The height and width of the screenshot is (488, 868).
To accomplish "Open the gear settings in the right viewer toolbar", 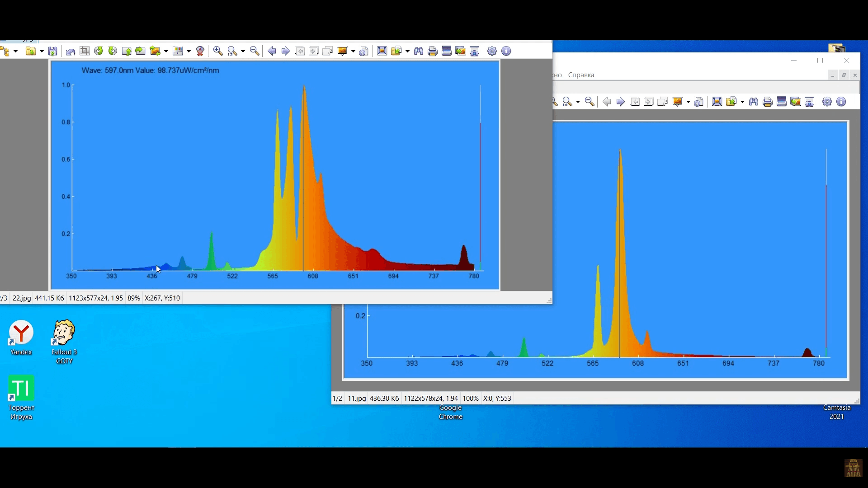I will tap(827, 102).
